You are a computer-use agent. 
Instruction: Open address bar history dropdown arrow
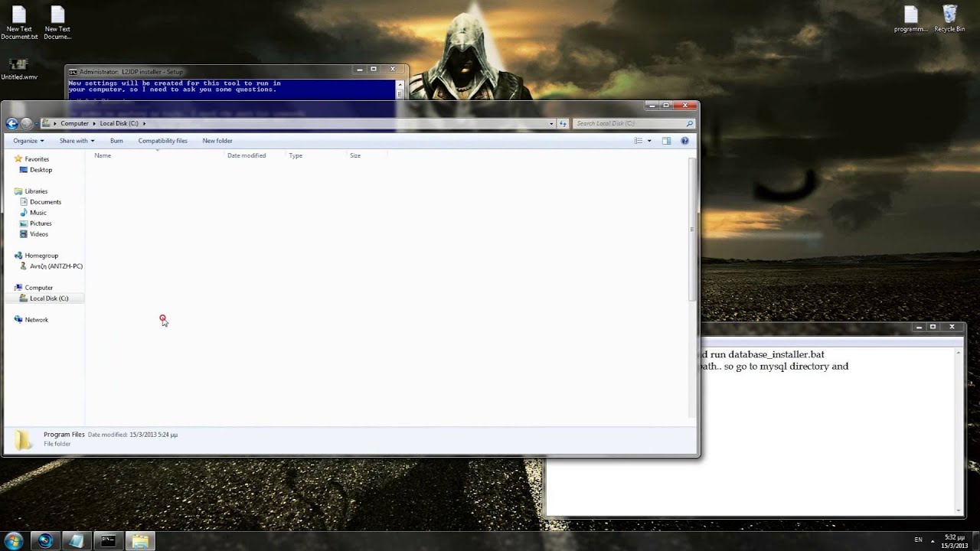click(551, 123)
